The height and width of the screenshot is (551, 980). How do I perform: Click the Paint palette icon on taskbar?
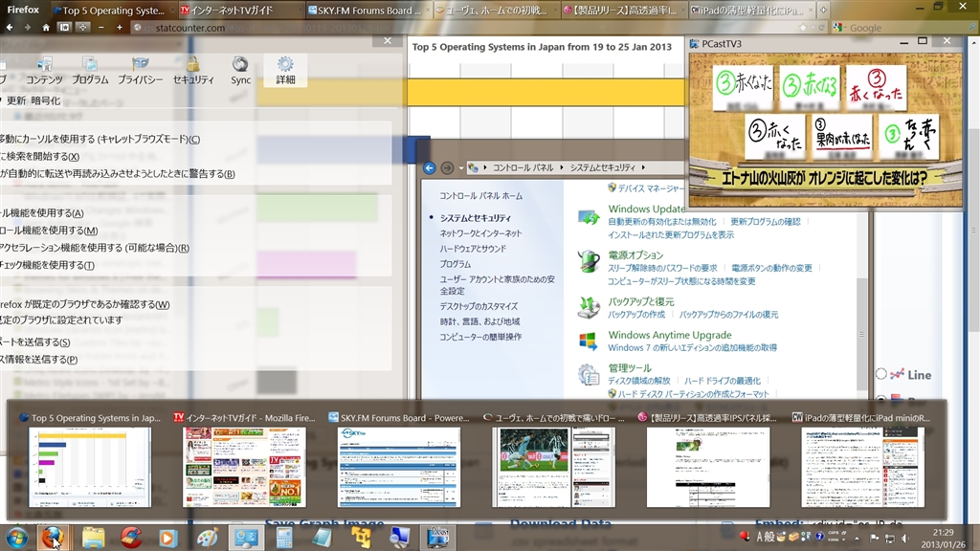click(207, 538)
